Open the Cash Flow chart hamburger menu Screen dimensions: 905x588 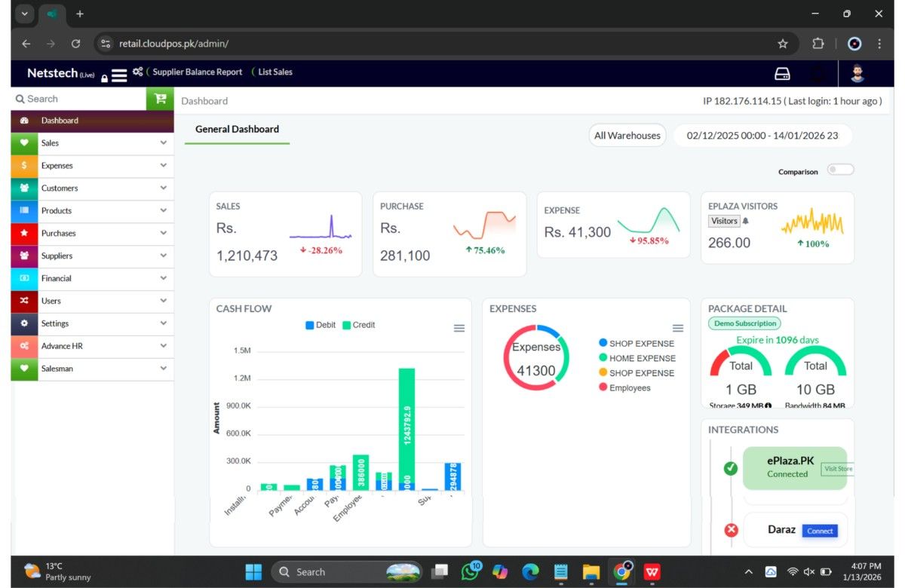click(459, 328)
